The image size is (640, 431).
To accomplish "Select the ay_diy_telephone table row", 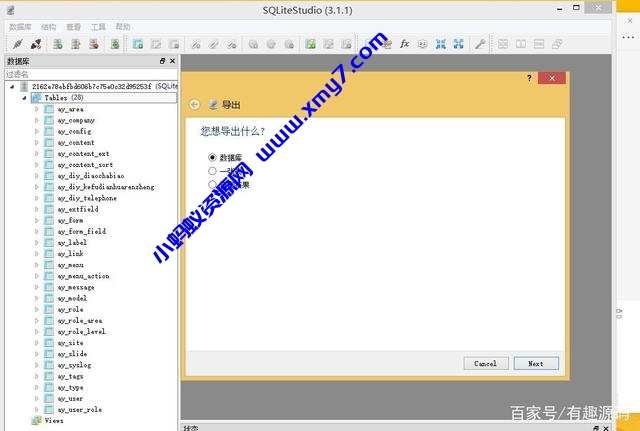I will click(87, 198).
